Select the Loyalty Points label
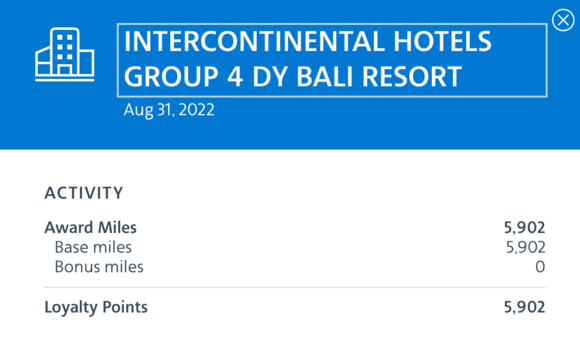This screenshot has width=580, height=361. coord(96,307)
